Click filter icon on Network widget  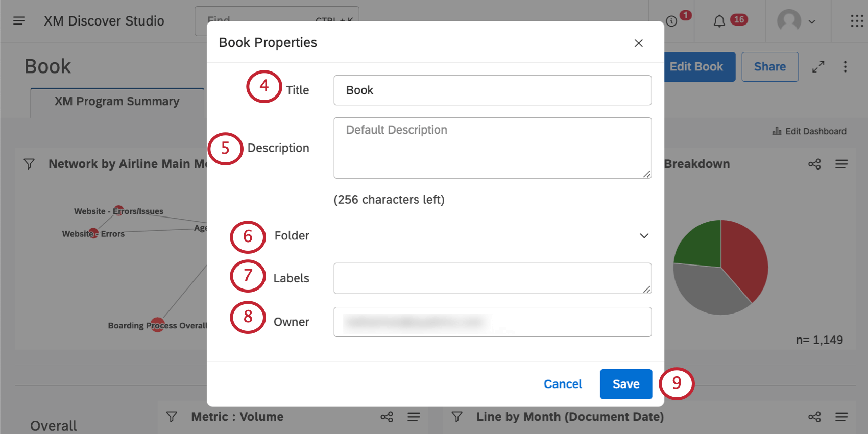(x=29, y=164)
